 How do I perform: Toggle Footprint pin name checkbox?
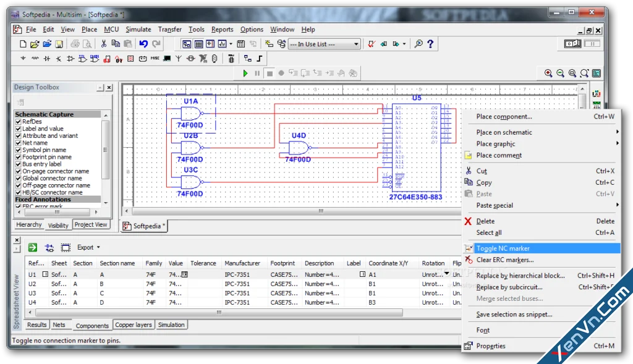click(18, 157)
